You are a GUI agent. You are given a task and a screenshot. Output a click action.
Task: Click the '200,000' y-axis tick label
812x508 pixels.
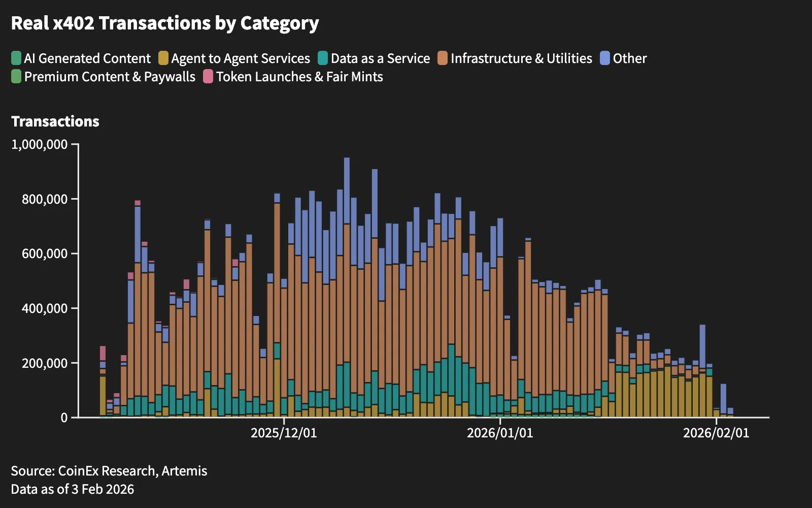click(45, 363)
